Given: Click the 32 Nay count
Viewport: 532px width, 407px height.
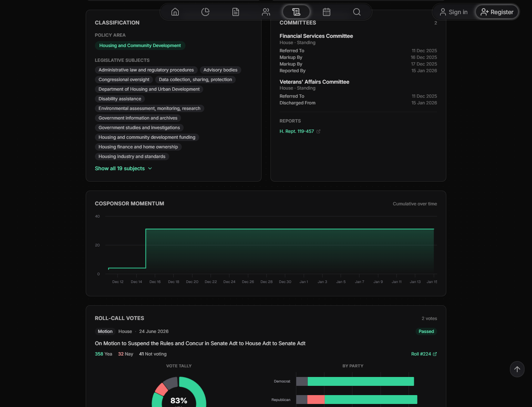Looking at the screenshot, I should pos(125,354).
